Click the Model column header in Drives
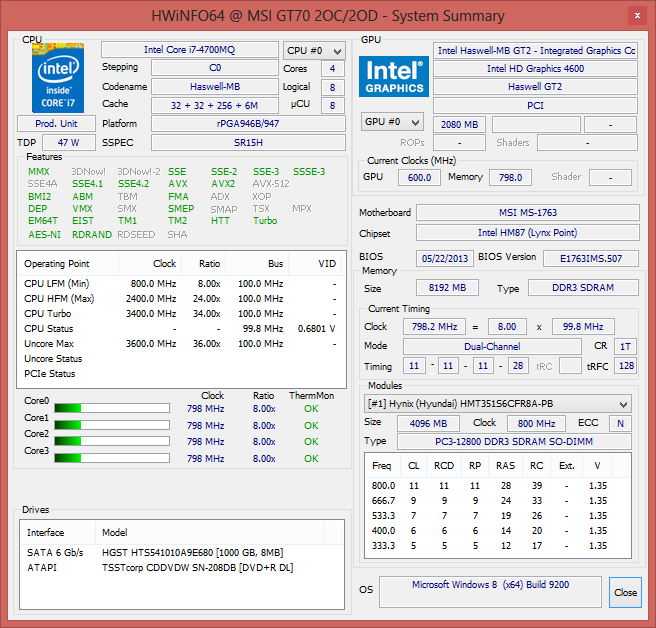 click(x=210, y=533)
